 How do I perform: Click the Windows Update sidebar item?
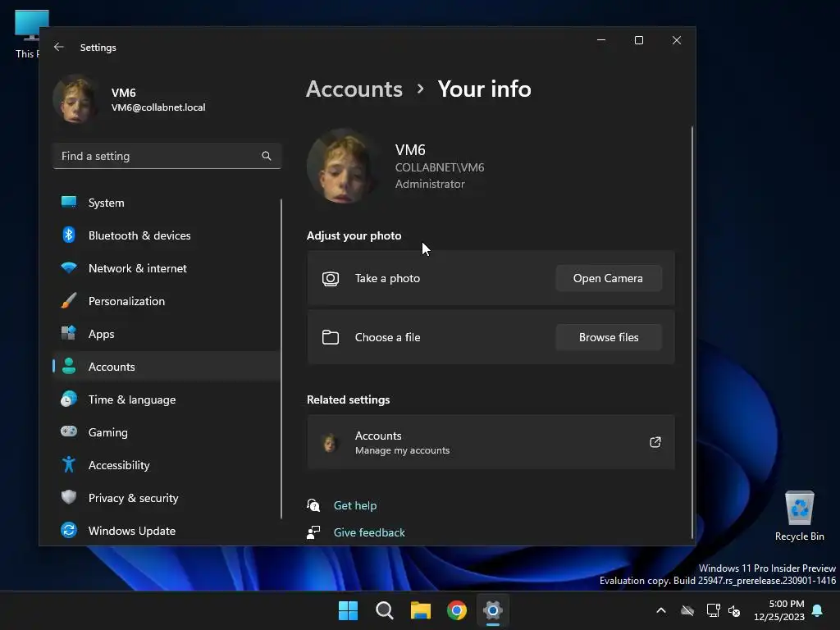tap(167, 531)
